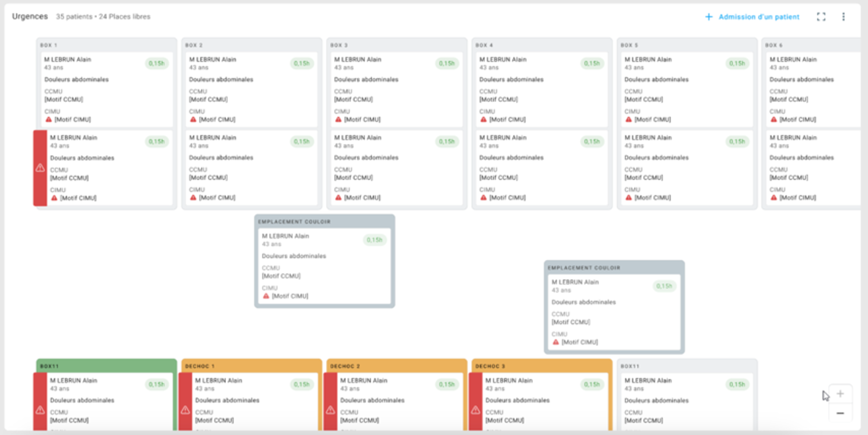This screenshot has width=868, height=435.
Task: Click the 0,15h badge in Dechoc 1 card
Action: pos(302,384)
